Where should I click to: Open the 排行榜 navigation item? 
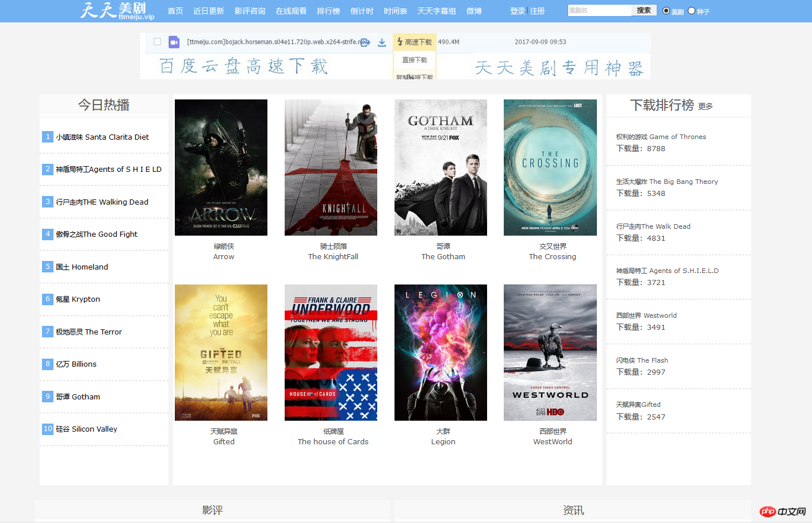pyautogui.click(x=328, y=11)
